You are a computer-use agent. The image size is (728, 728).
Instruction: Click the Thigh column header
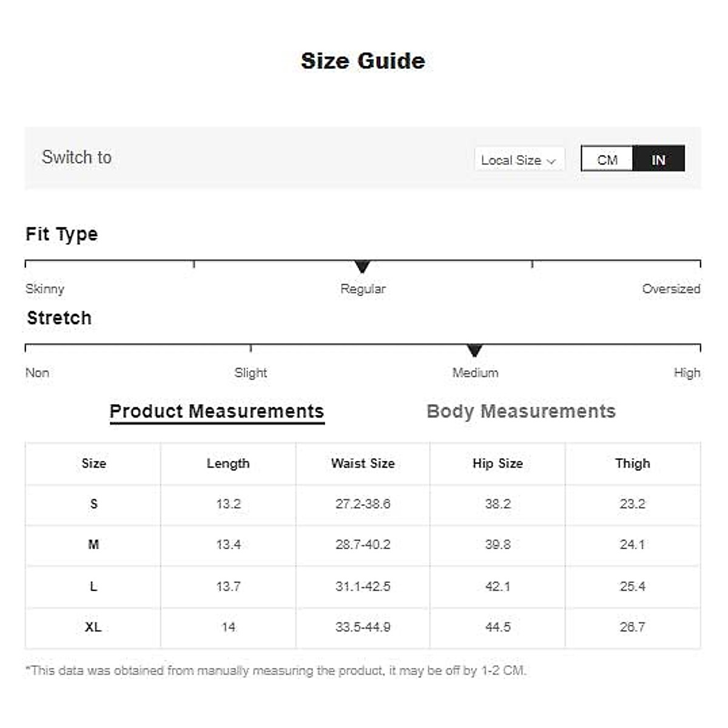point(632,463)
